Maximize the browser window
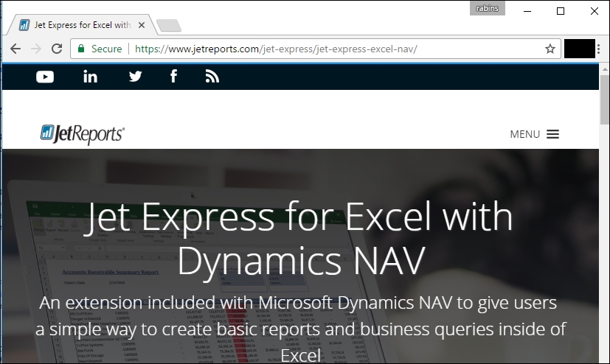The width and height of the screenshot is (610, 364). click(x=561, y=11)
